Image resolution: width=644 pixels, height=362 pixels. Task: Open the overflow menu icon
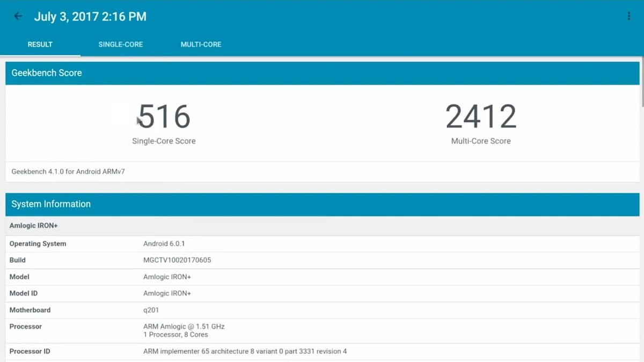click(628, 16)
